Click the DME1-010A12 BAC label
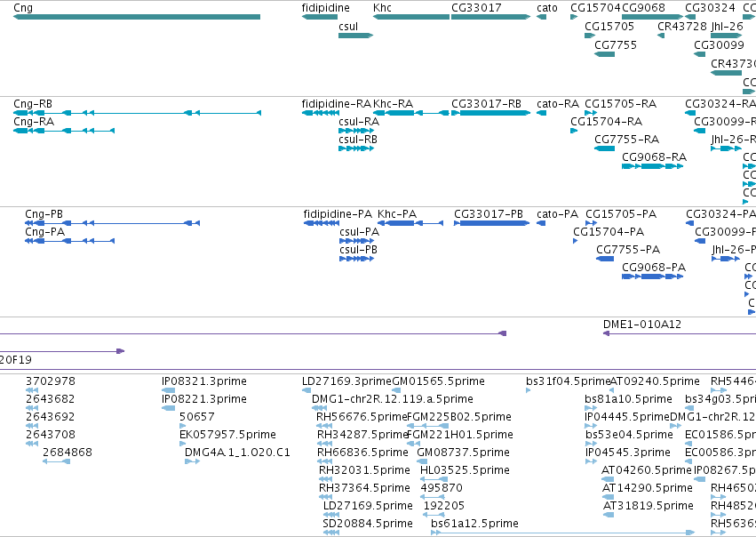 point(642,325)
